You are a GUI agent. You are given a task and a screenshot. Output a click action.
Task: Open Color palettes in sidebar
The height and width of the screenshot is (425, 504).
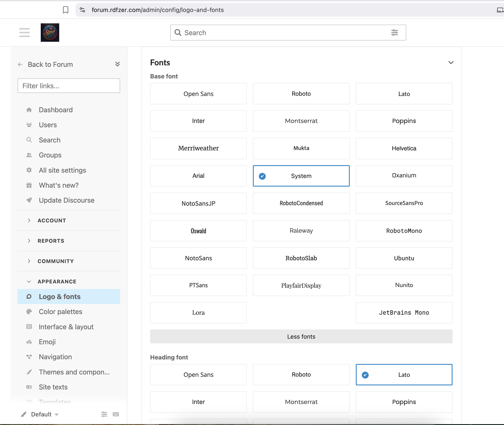click(60, 312)
